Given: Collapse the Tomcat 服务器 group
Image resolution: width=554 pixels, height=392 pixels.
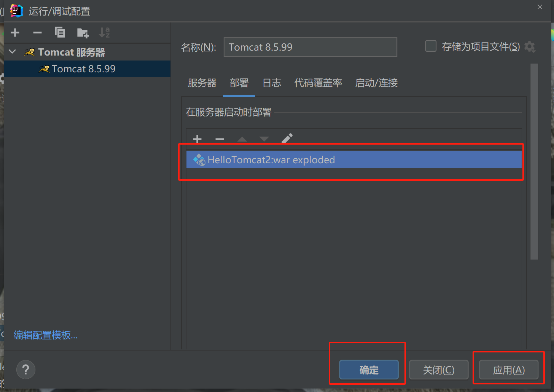Looking at the screenshot, I should pyautogui.click(x=13, y=52).
